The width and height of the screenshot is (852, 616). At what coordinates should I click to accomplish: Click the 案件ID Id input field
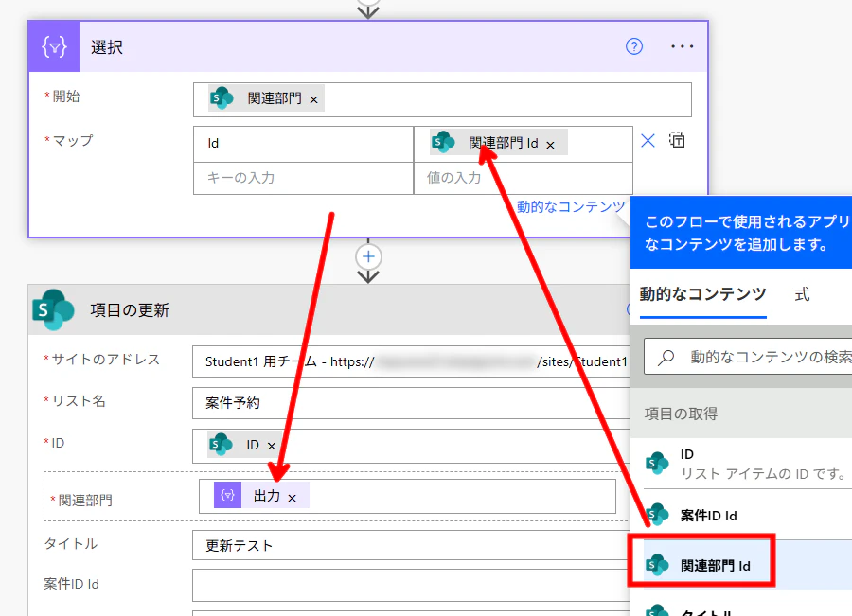click(x=411, y=585)
